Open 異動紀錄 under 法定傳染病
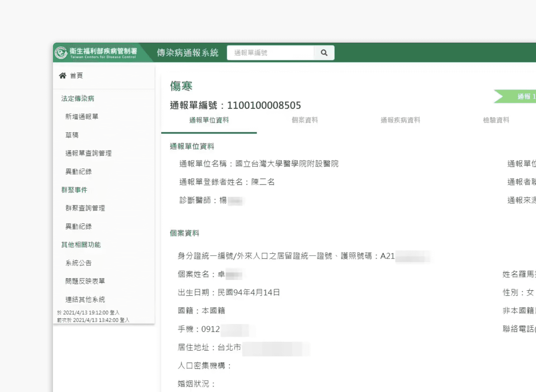Viewport: 536px width, 392px height. (x=79, y=172)
